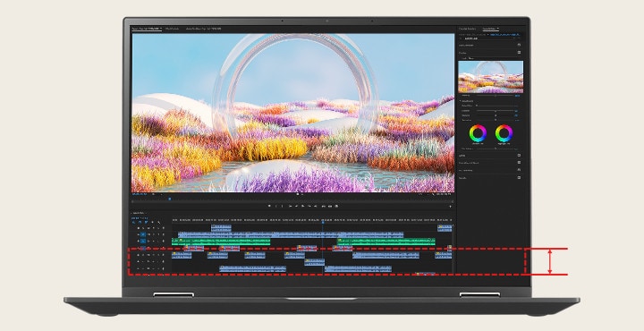The height and width of the screenshot is (331, 644).
Task: Adjust the Intensity slider under look preview
Action: tap(496, 96)
